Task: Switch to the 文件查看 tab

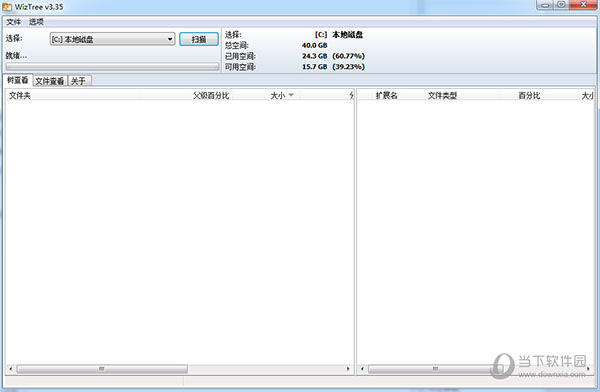Action: (50, 81)
